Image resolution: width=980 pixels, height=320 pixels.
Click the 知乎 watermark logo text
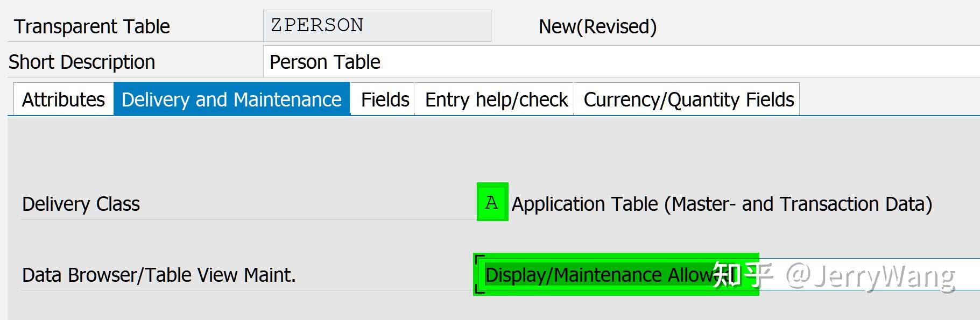click(743, 275)
